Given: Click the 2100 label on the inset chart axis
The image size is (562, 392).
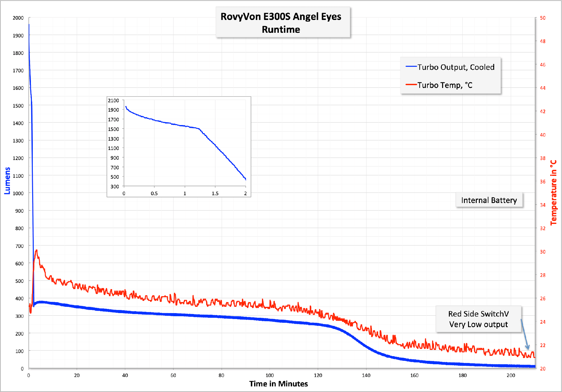Looking at the screenshot, I should [113, 100].
